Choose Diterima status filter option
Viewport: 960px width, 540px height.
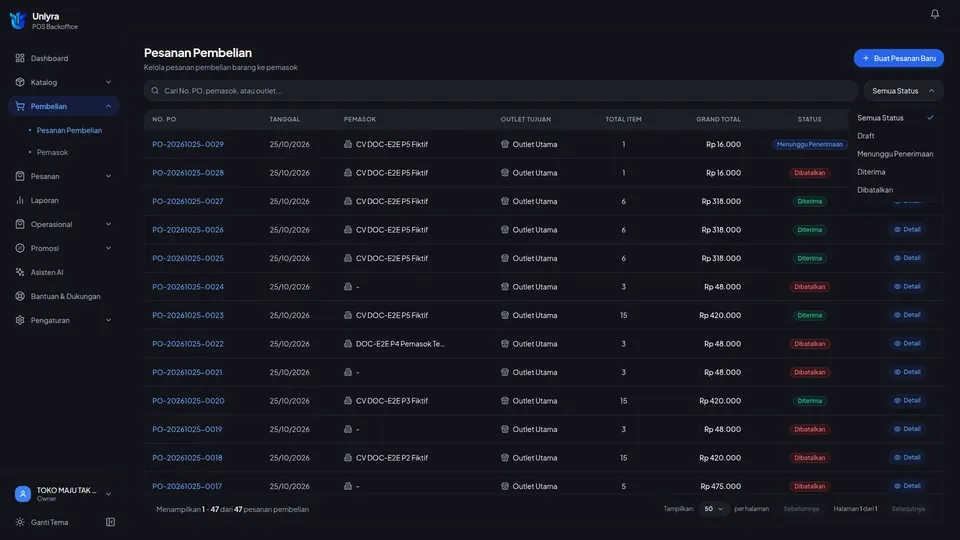895,172
